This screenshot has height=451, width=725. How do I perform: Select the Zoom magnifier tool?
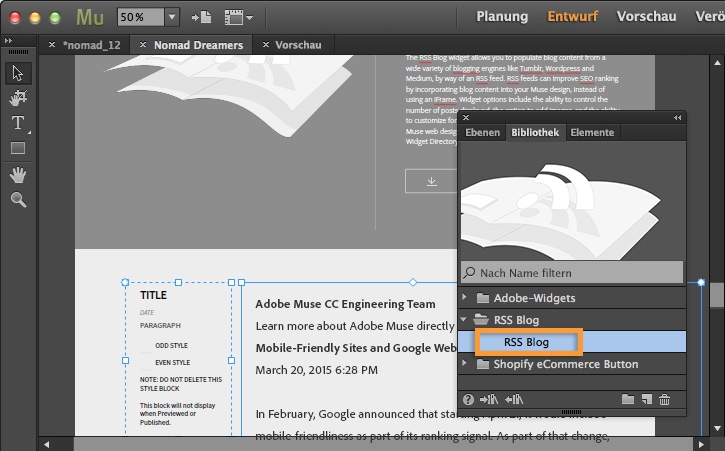18,199
